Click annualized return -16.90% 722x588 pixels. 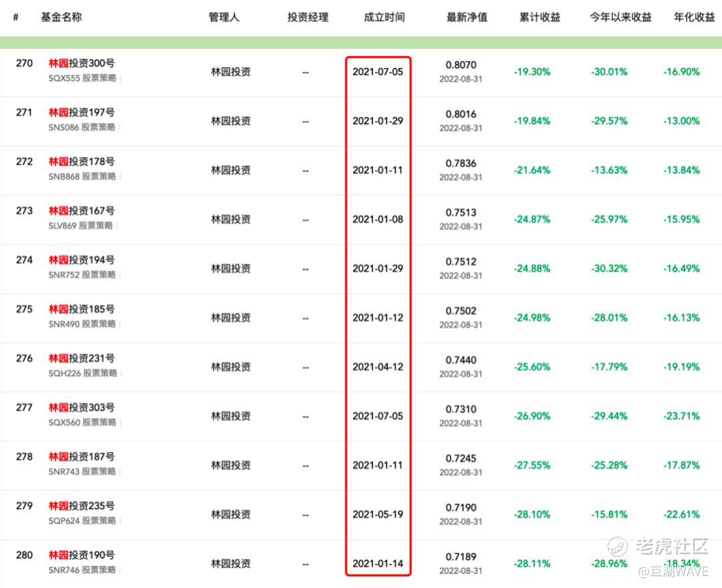(x=681, y=72)
